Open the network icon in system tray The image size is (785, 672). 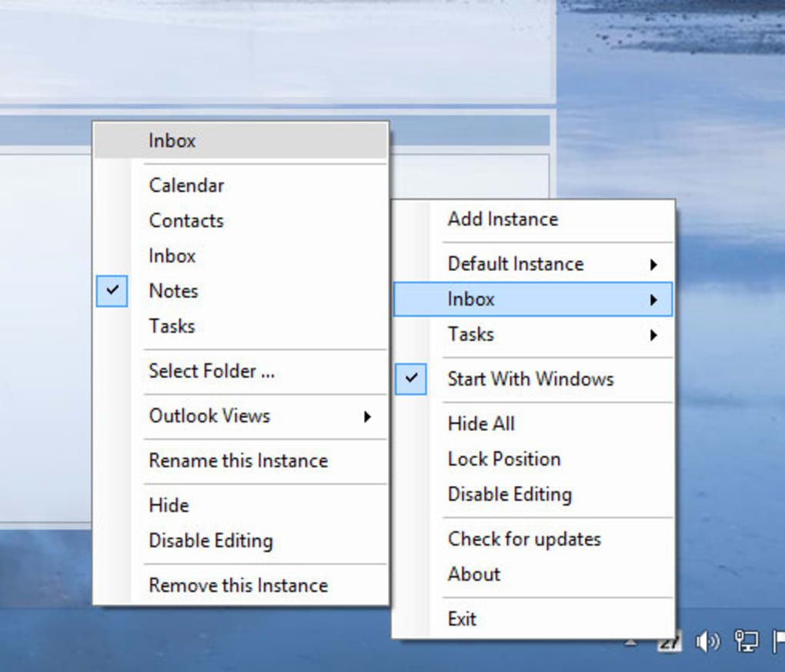click(746, 641)
